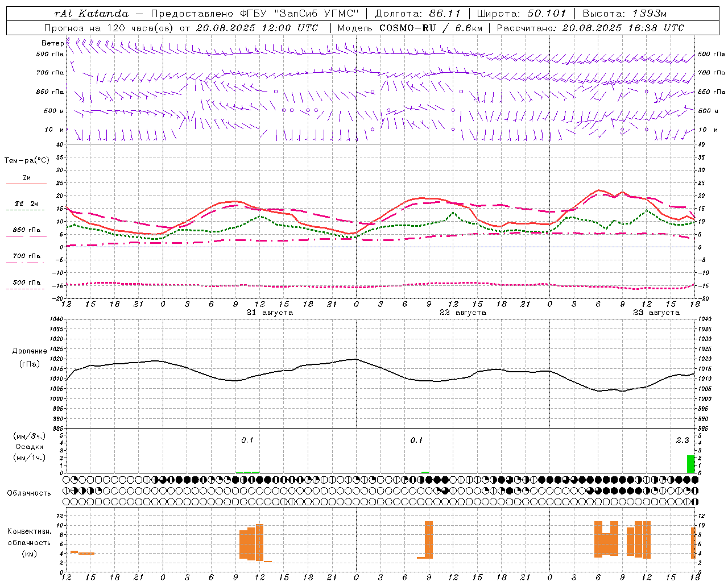Click the tall green precipitation bar
728x582 pixels.
(691, 464)
